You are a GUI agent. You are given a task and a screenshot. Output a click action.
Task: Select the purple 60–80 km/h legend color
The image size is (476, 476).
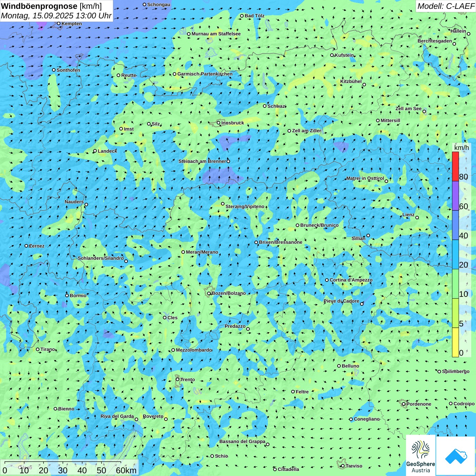point(455,196)
